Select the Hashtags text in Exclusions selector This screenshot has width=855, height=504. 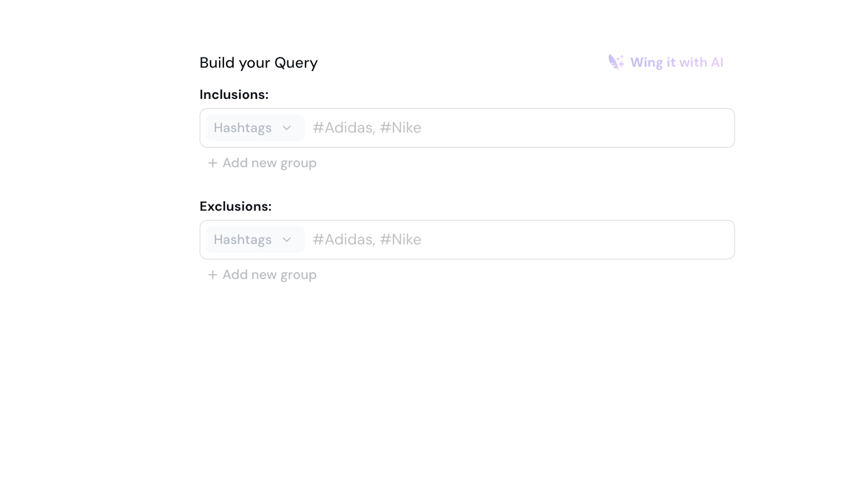(243, 240)
